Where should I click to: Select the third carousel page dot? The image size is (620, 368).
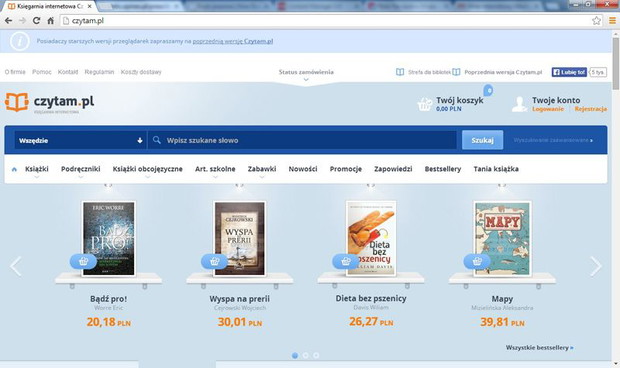[x=316, y=355]
